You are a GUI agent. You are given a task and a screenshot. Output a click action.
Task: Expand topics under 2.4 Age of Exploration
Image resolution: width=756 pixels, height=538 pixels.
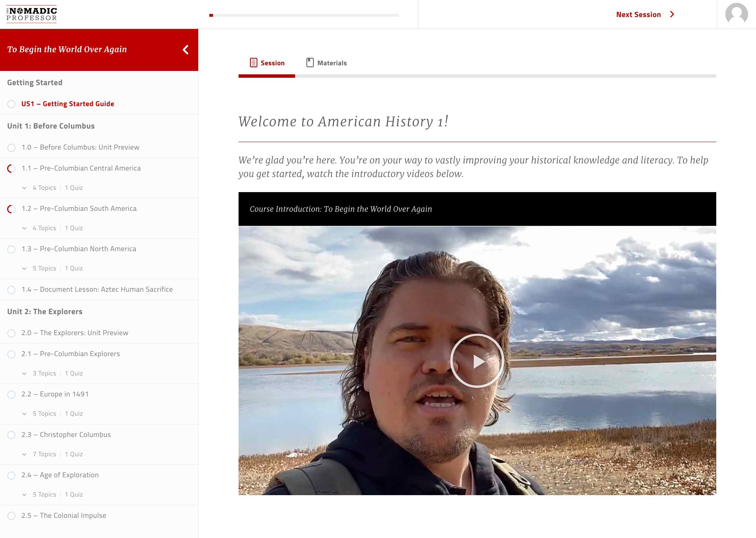pos(24,495)
